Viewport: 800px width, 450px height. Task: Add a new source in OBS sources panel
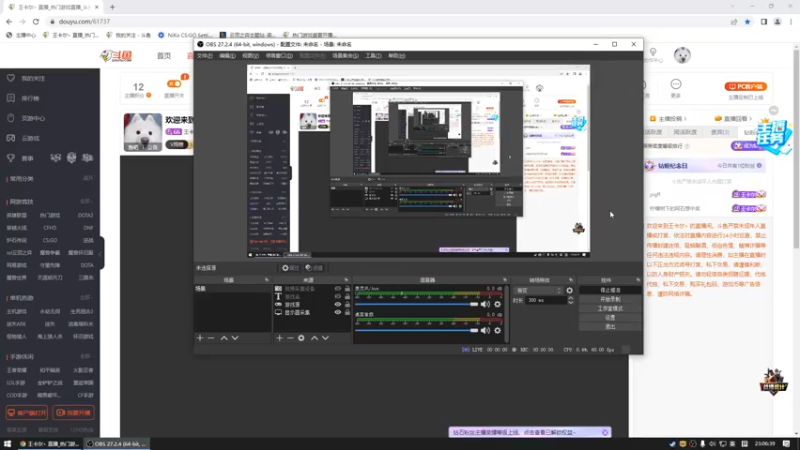279,338
